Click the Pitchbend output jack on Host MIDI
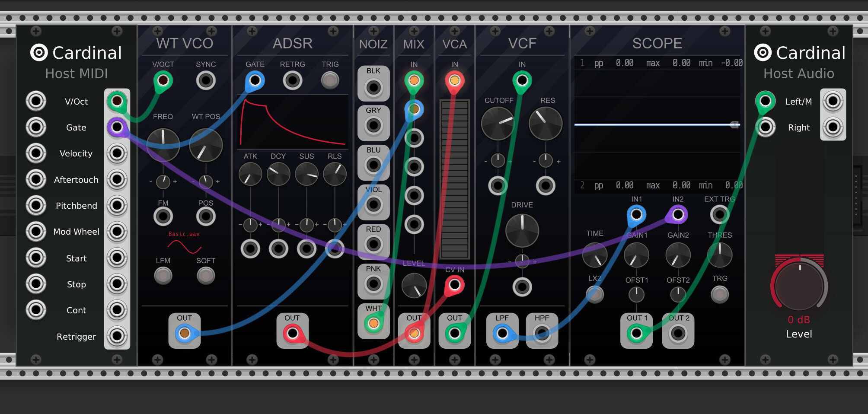Screen dimensions: 868x414 tap(117, 205)
